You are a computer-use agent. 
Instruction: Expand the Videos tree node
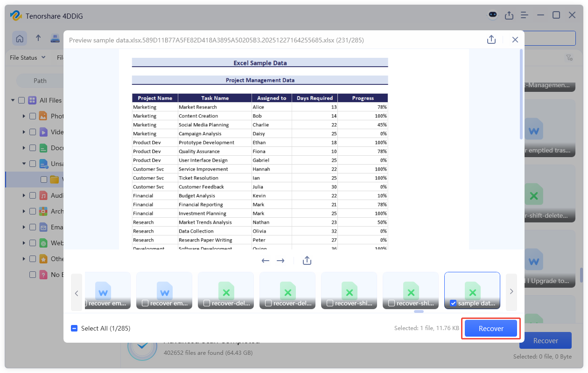click(23, 131)
